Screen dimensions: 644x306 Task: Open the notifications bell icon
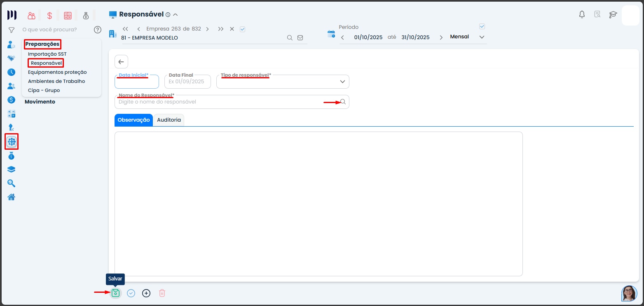[582, 15]
